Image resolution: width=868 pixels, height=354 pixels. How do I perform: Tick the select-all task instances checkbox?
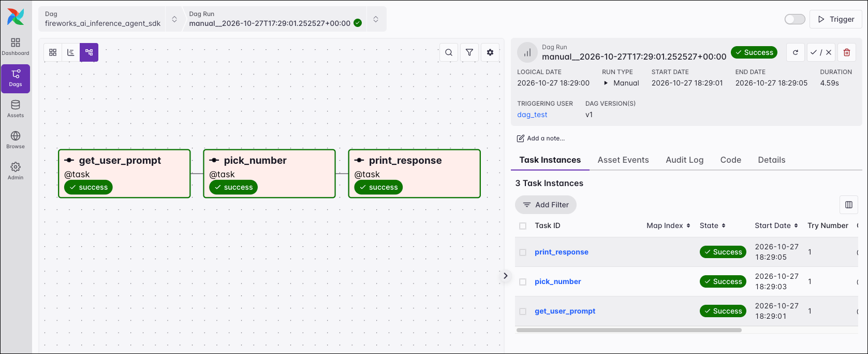coord(523,226)
